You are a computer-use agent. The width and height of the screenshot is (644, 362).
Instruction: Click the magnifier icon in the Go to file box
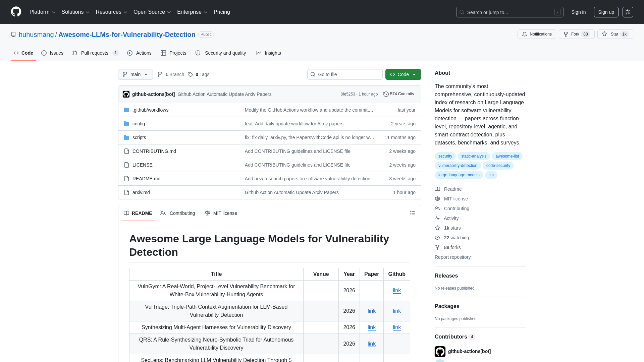pos(313,74)
